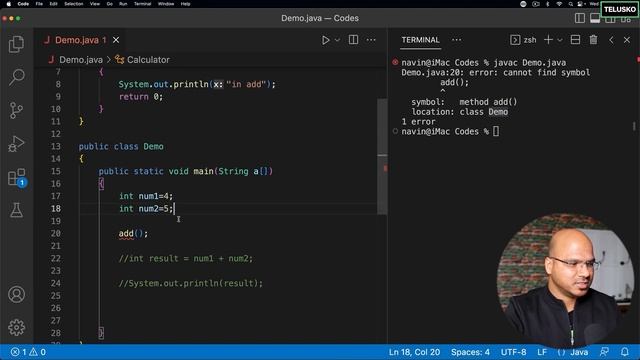Open Extensions view with update badge
640x360 pixels.
tap(17, 178)
